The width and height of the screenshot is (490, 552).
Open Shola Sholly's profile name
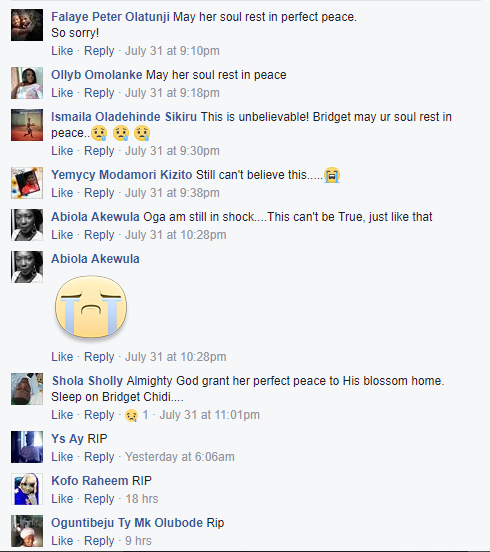tap(87, 381)
